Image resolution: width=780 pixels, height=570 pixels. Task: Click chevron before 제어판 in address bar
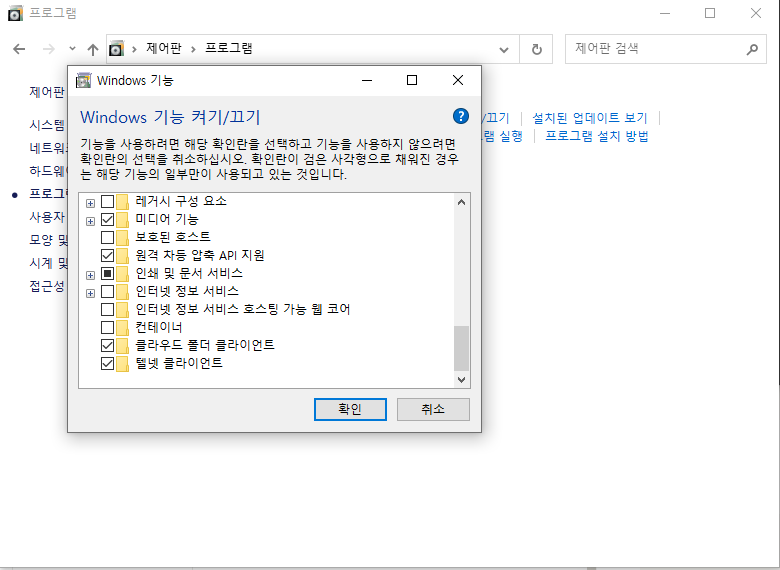click(x=134, y=49)
